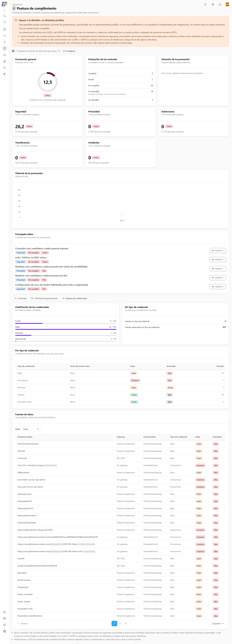Toggle dark mode with the moon icon
The image size is (232, 644).
click(x=220, y=5)
